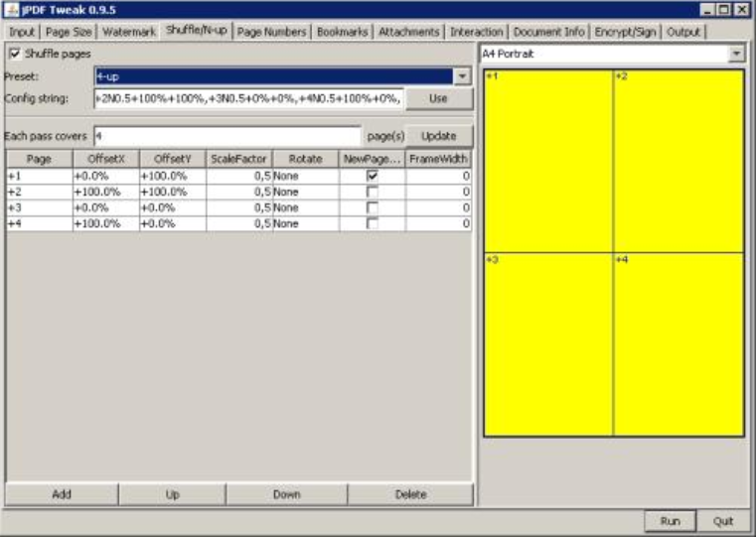Screen dimensions: 756x538
Task: Click the ScaleFactor column header
Action: click(239, 159)
